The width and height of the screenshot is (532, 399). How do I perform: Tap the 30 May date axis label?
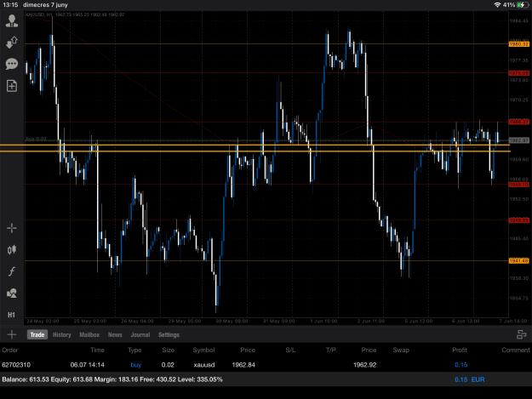tap(232, 321)
